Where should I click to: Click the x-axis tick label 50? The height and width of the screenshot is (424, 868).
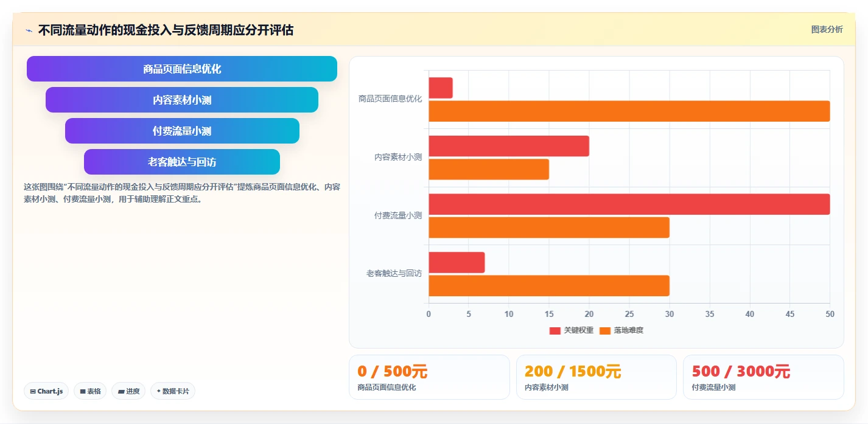coord(830,314)
